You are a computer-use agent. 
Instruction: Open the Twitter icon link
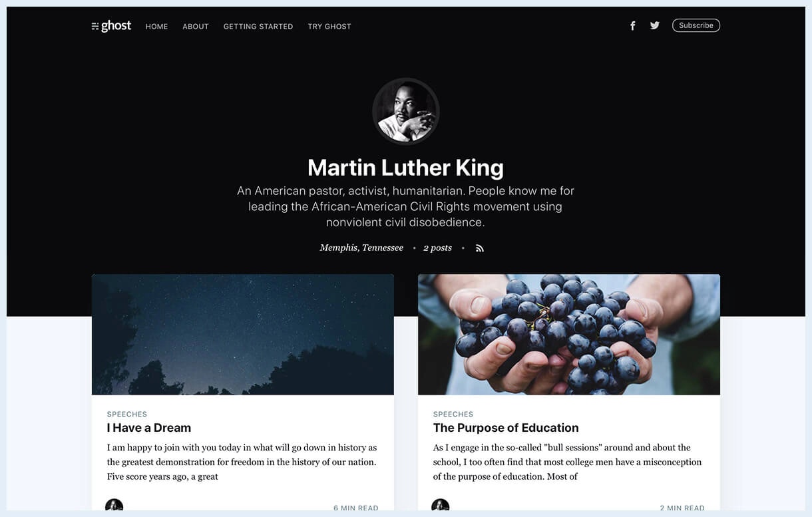pos(655,25)
